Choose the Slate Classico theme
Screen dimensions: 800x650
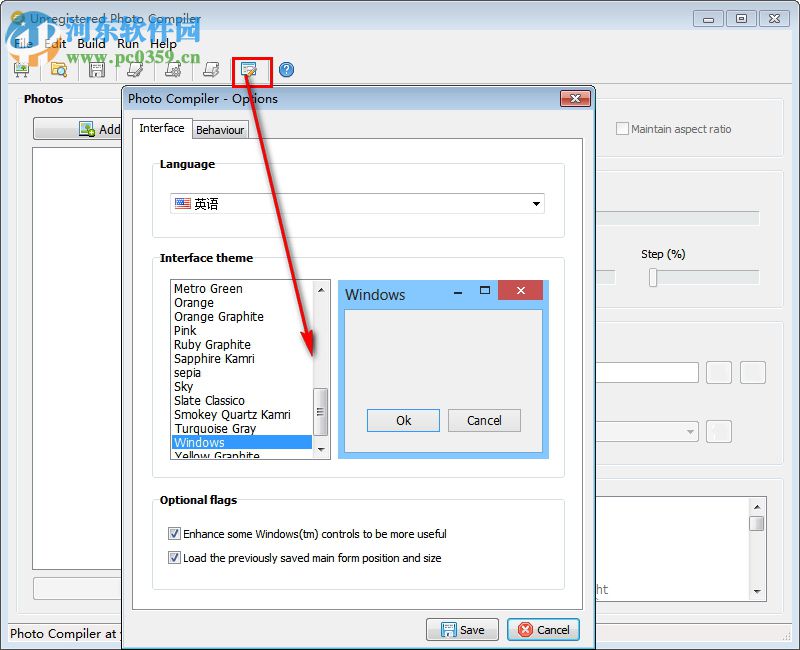point(242,401)
